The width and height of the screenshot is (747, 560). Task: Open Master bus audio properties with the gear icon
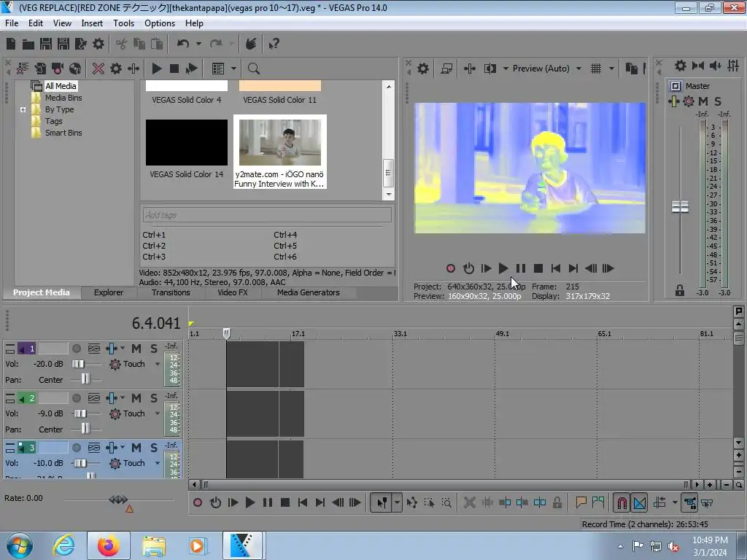tap(681, 66)
